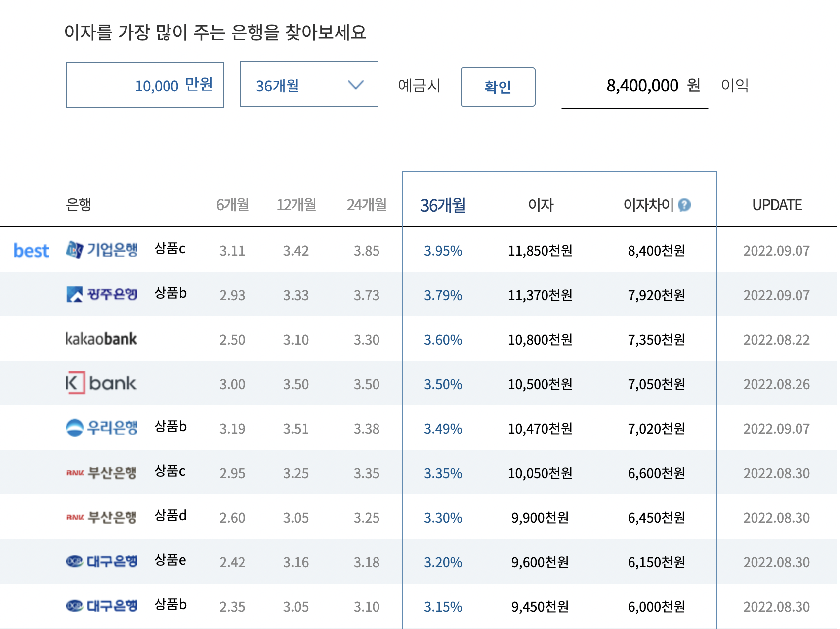Viewport: 840px width, 629px height.
Task: Click the 3.79% rate for 광주은행
Action: pyautogui.click(x=443, y=295)
